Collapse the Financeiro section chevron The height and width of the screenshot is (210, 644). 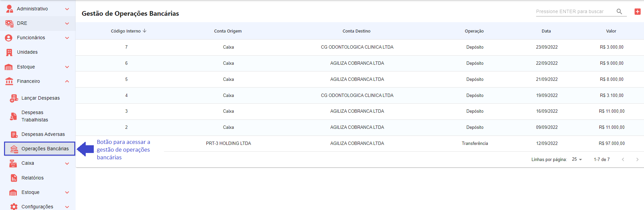click(67, 81)
